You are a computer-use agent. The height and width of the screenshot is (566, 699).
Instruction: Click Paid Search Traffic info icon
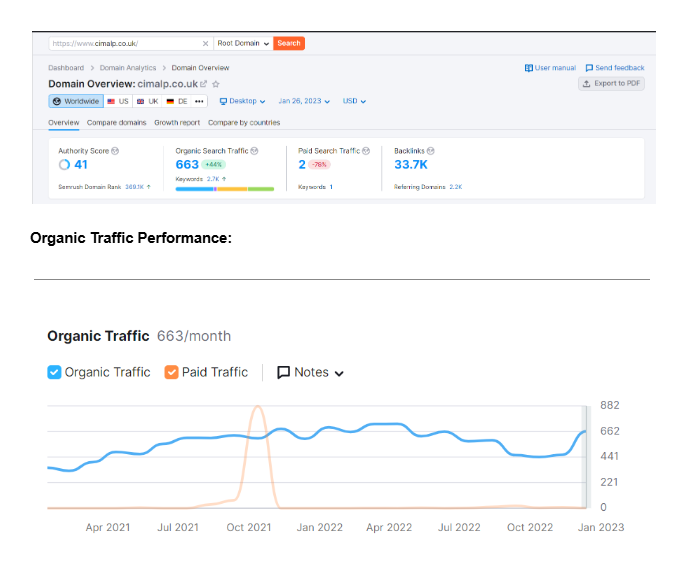coord(366,151)
